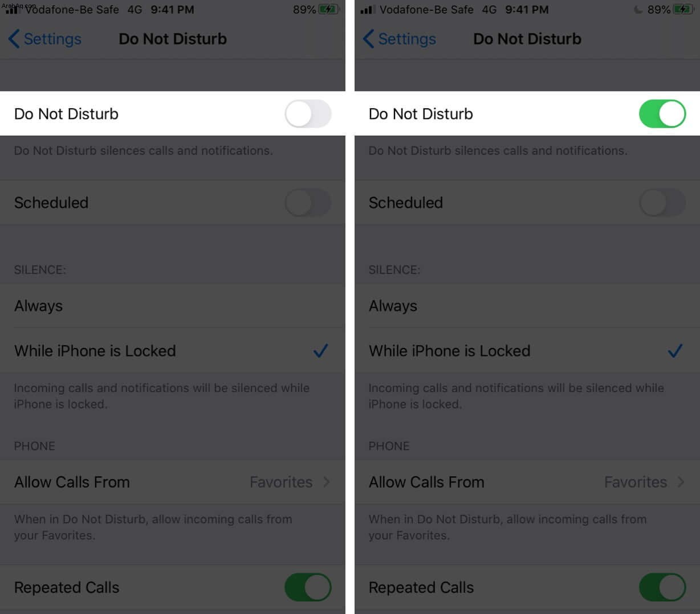Select Always silence option in left phone
700x614 pixels.
click(x=173, y=306)
